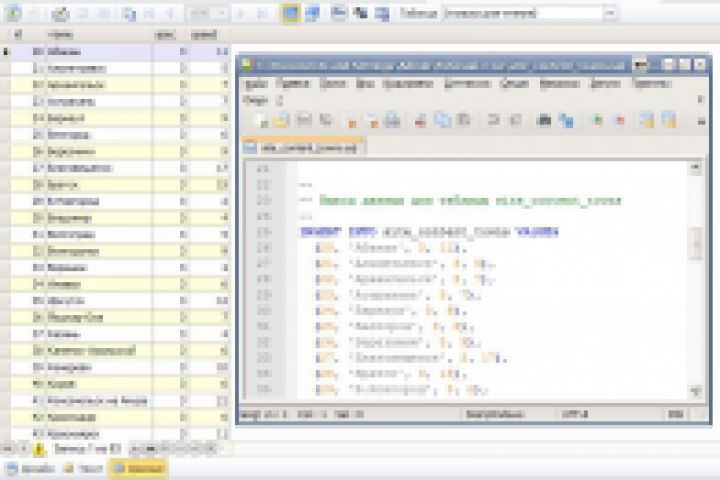This screenshot has height=480, width=720.
Task: Click the first icon in database tool's top toolbar
Action: tap(13, 13)
